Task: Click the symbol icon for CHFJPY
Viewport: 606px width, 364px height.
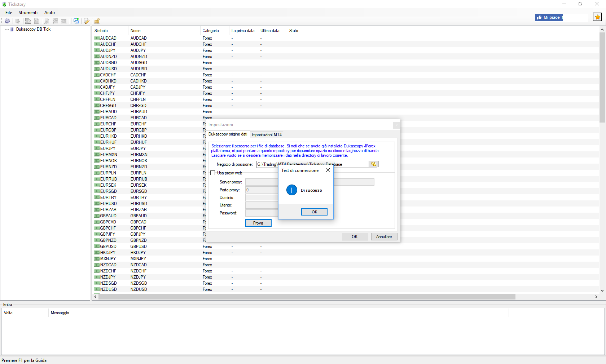Action: (97, 93)
